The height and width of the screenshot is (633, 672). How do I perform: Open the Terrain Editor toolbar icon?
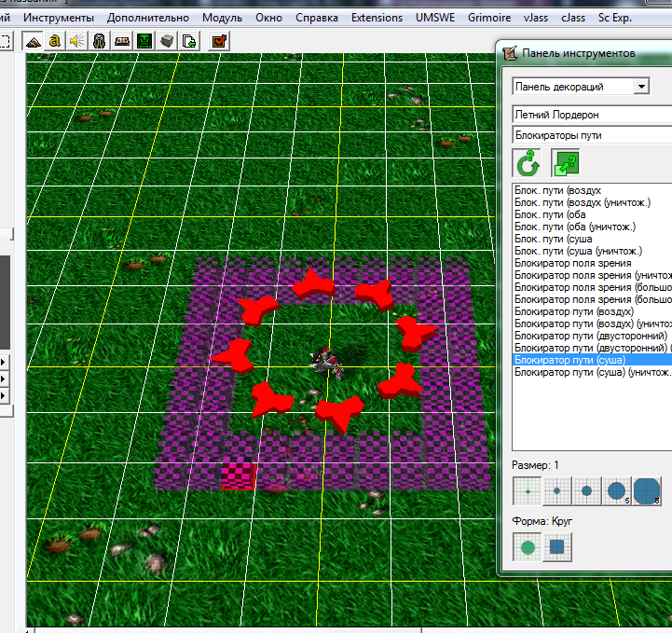click(x=33, y=40)
